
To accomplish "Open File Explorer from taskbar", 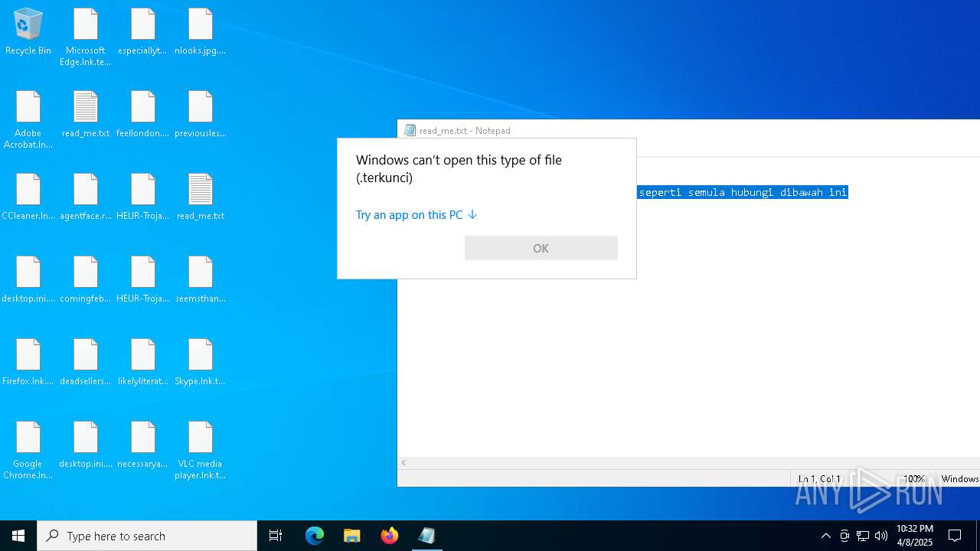I will [x=352, y=536].
